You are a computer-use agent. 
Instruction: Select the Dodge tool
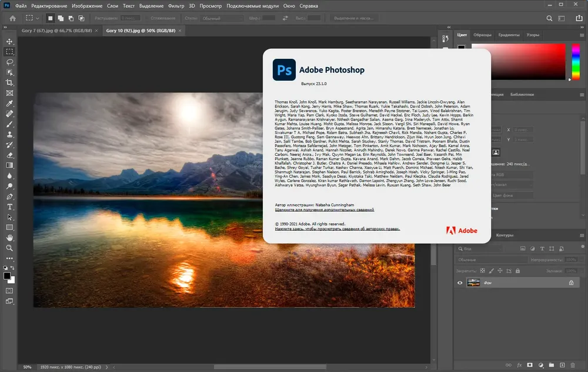point(9,186)
